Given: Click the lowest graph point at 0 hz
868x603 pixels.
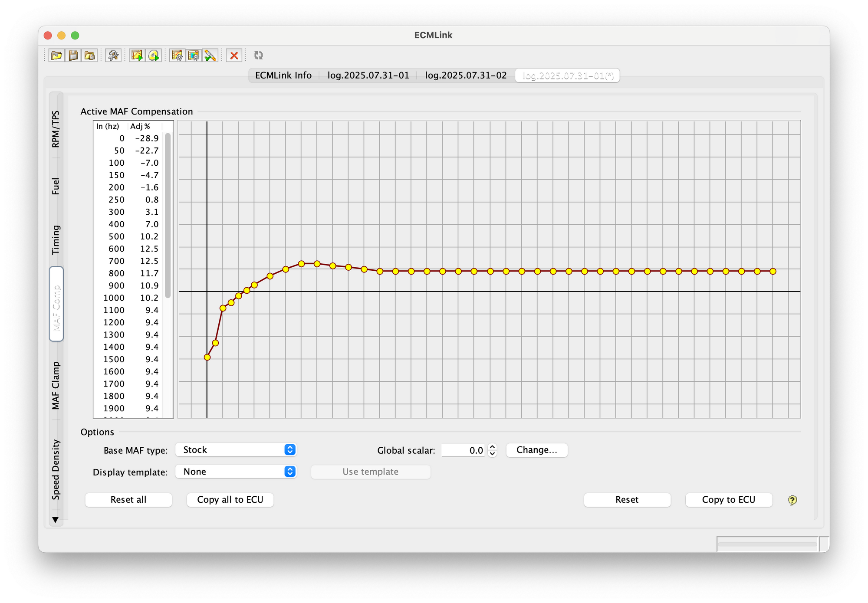Looking at the screenshot, I should tap(207, 357).
